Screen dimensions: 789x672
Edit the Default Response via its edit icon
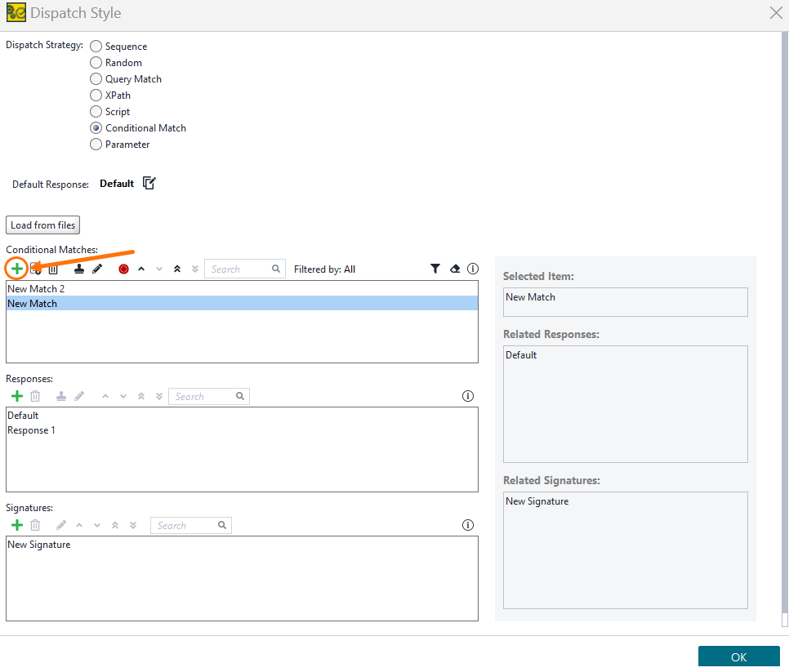[x=149, y=183]
